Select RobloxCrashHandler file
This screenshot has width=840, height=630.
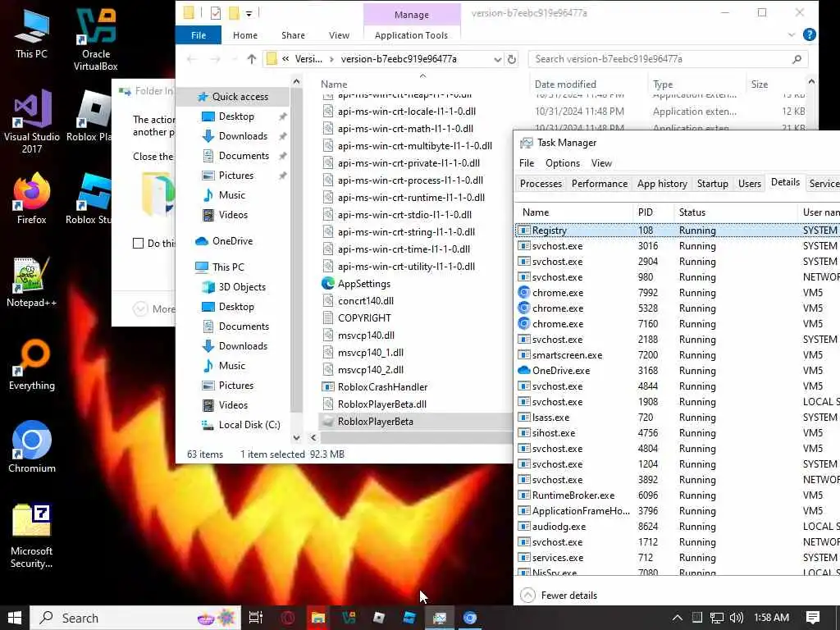pyautogui.click(x=382, y=387)
